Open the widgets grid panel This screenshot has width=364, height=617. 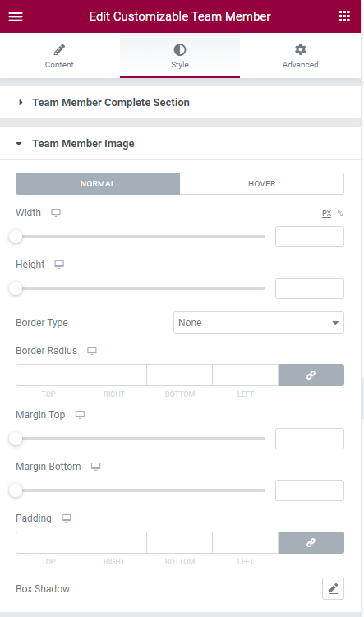point(344,16)
